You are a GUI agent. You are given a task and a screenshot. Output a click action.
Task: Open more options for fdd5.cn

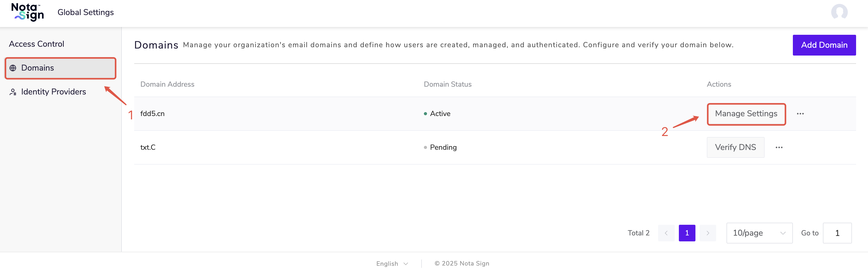tap(800, 114)
